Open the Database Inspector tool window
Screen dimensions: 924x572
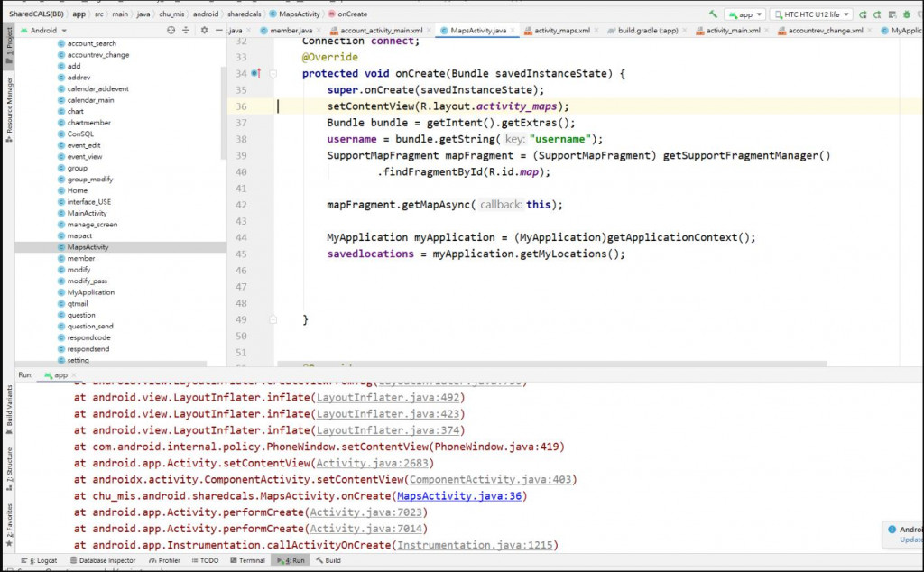coord(103,560)
